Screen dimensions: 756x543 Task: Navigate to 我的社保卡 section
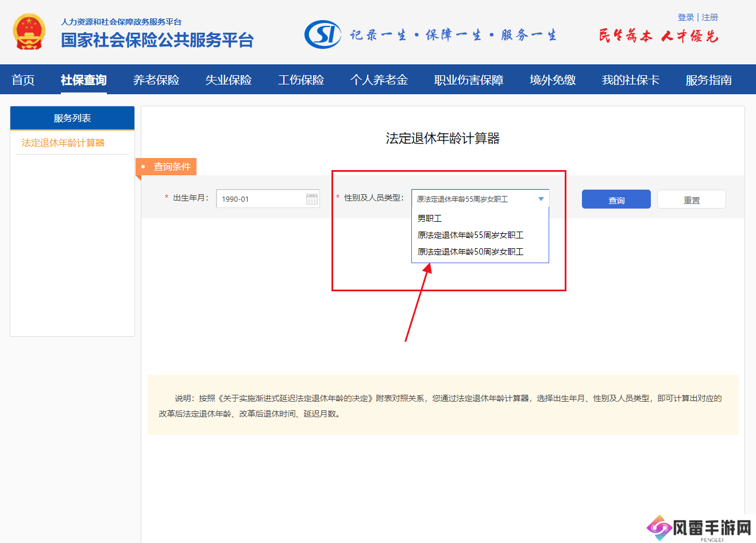pos(630,80)
